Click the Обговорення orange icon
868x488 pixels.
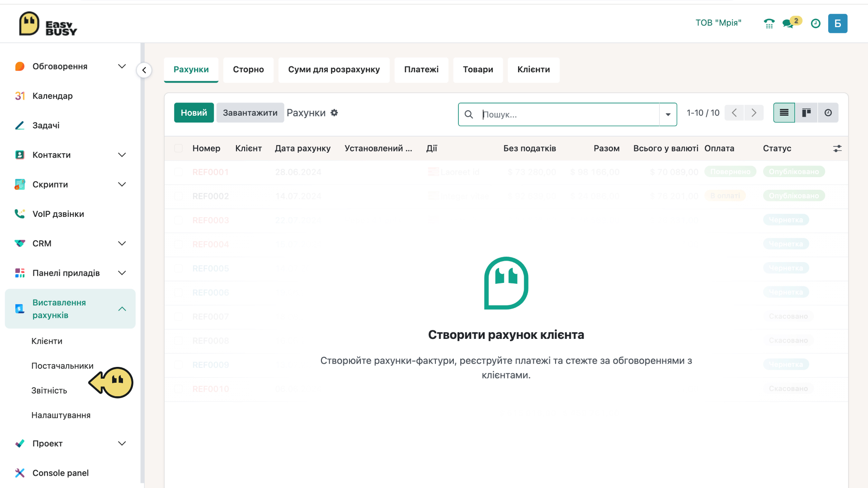click(20, 66)
